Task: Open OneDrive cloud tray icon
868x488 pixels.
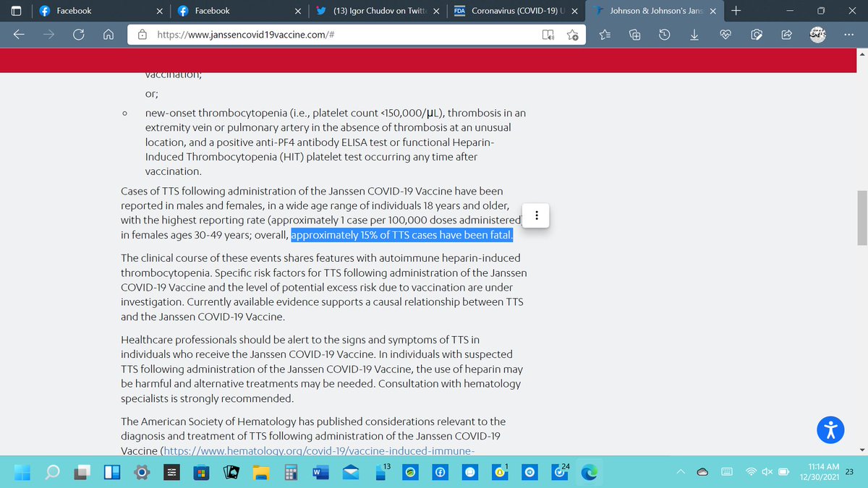Action: click(x=703, y=472)
